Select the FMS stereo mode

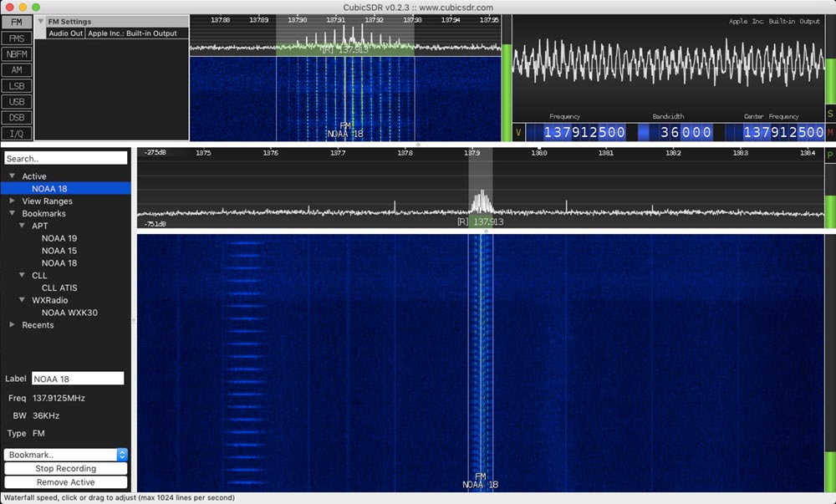pyautogui.click(x=15, y=38)
